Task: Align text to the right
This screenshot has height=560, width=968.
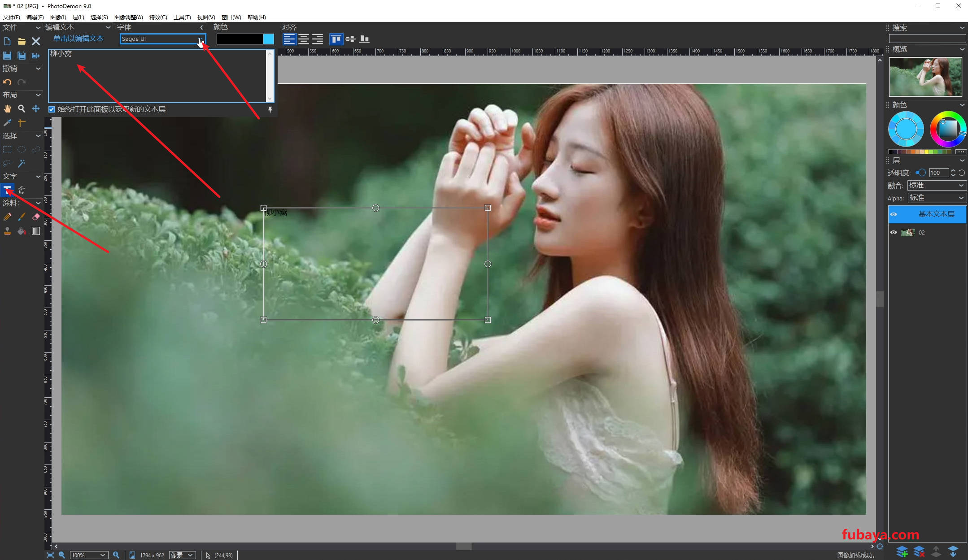Action: click(x=318, y=39)
